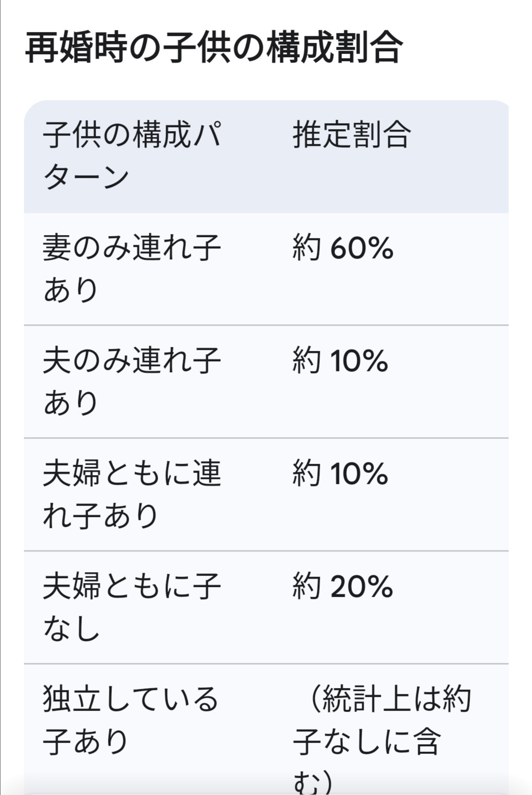Click the heading 再婚時の子供の構成割合
Viewport: 532px width, 795px height.
tap(213, 48)
